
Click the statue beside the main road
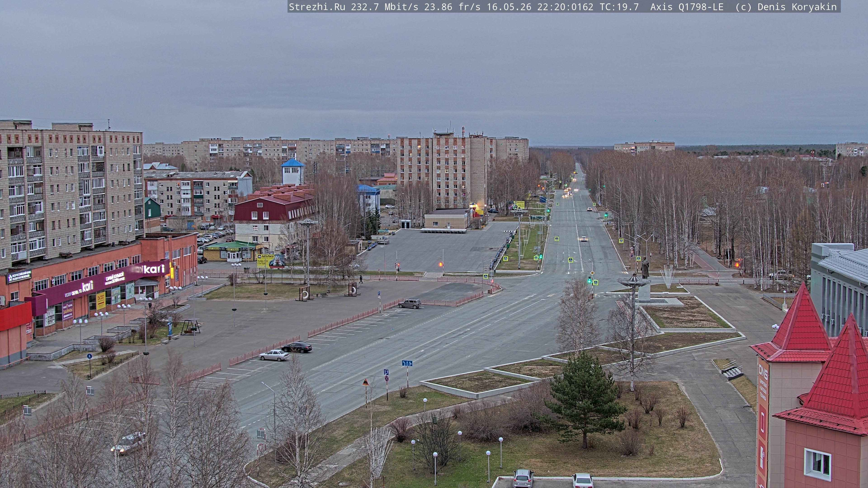[645, 268]
